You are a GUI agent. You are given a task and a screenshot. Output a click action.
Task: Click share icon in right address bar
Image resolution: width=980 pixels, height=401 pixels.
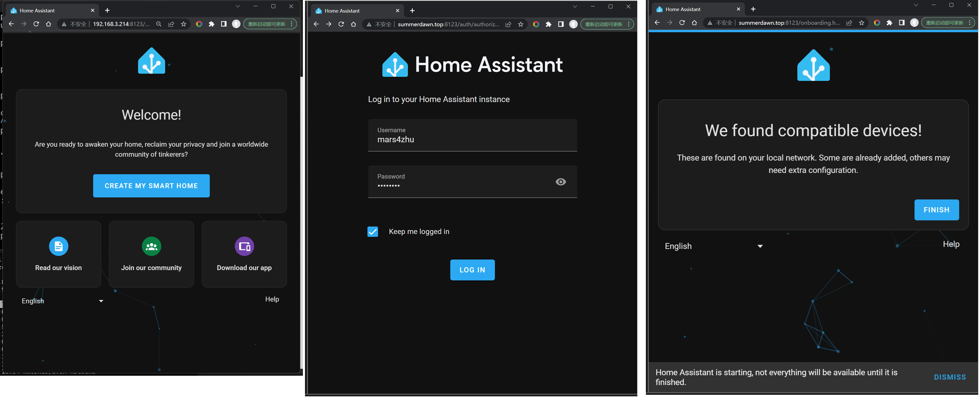849,23
